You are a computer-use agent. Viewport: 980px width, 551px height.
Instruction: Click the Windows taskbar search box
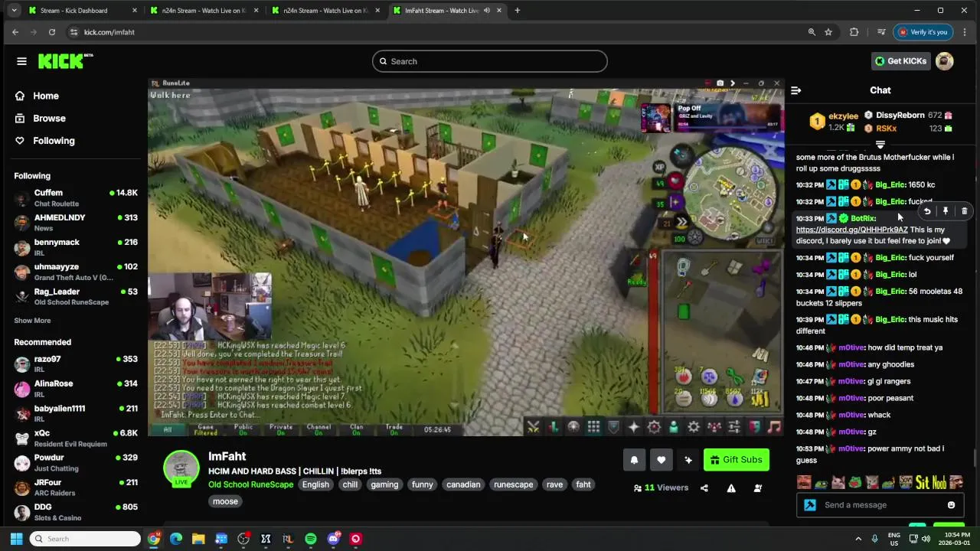(x=85, y=539)
